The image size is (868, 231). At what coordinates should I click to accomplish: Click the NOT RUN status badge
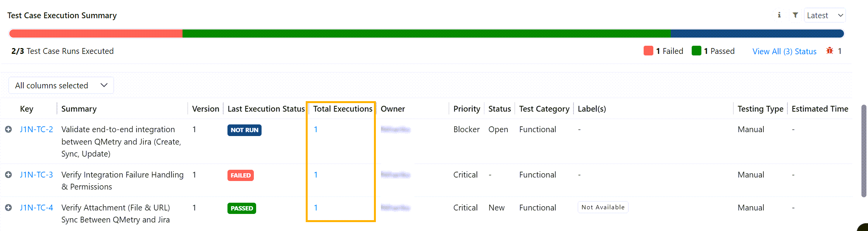pyautogui.click(x=244, y=130)
